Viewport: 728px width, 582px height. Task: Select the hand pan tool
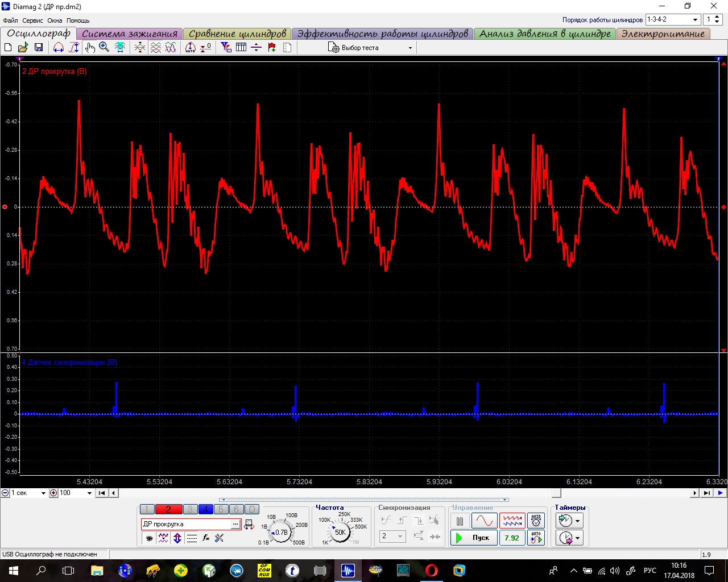tap(90, 48)
